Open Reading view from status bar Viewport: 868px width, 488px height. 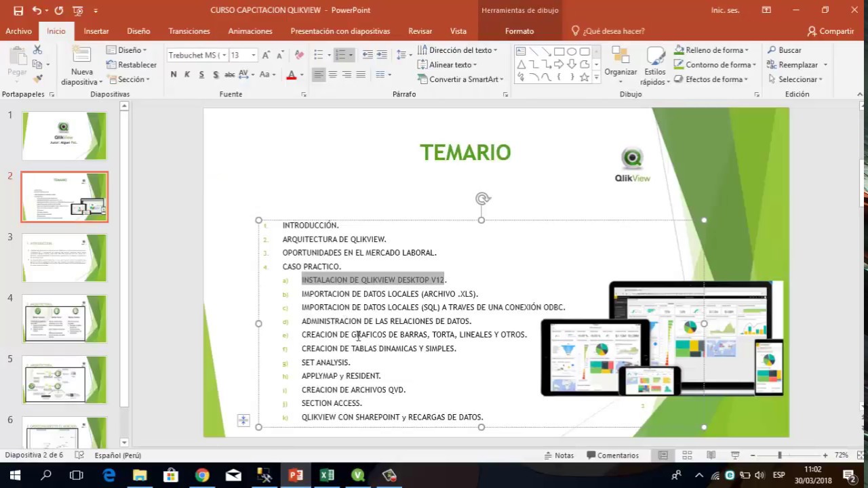tap(711, 455)
